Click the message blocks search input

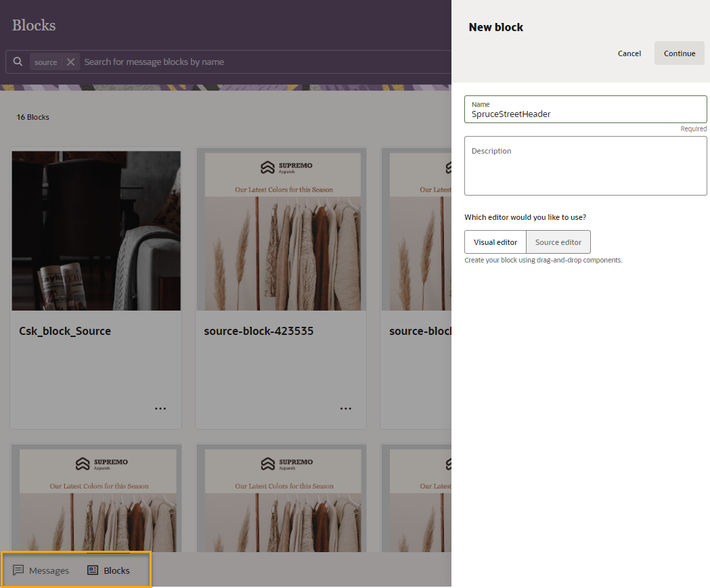(x=266, y=62)
